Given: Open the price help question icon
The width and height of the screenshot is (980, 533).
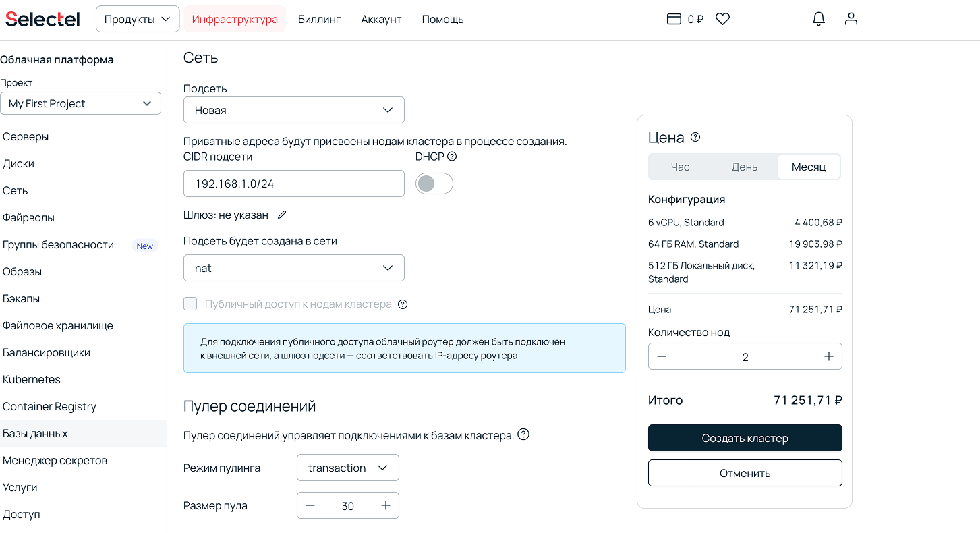Looking at the screenshot, I should 695,137.
